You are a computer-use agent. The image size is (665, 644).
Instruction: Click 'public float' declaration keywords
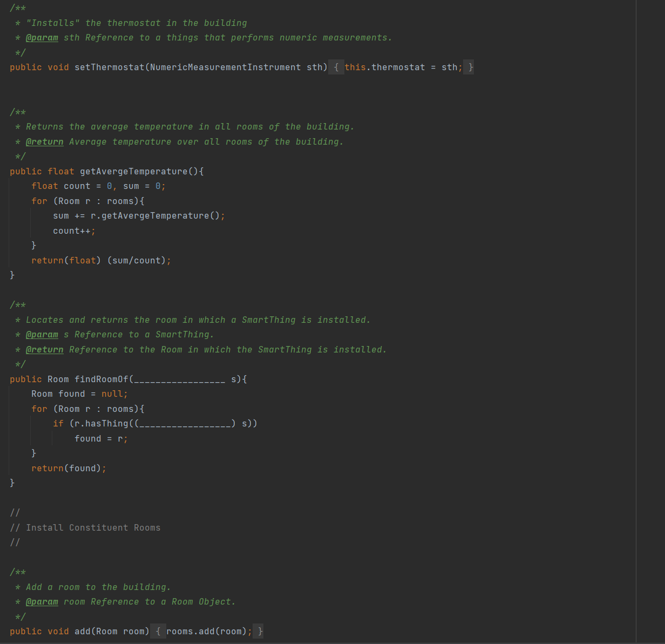[x=42, y=172]
